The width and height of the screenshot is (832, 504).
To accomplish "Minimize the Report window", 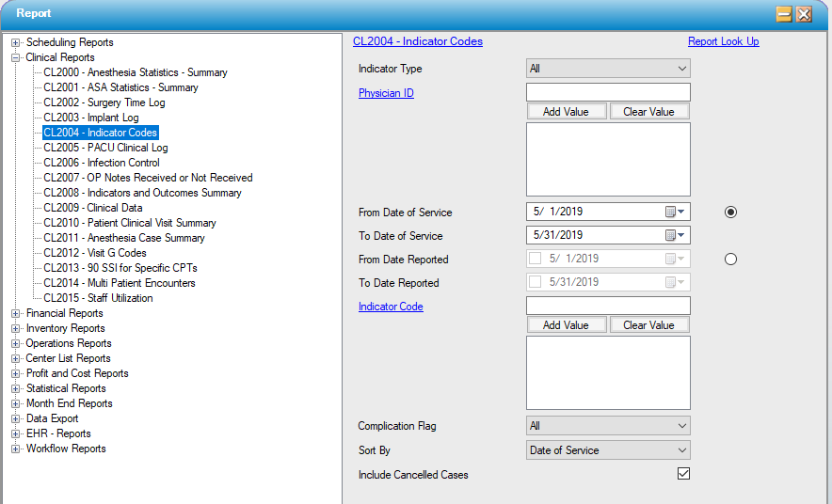I will click(783, 13).
